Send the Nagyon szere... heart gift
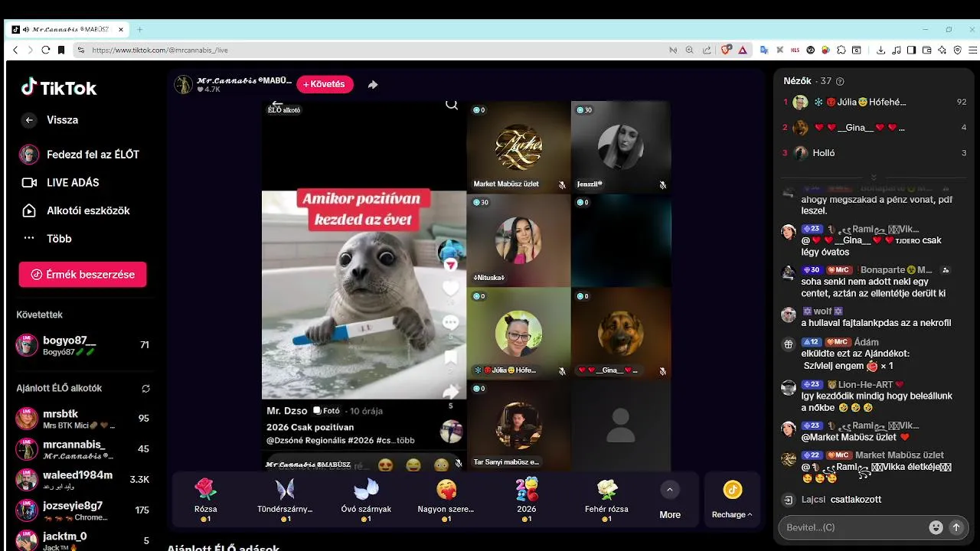Screen dimensions: 980x551 [446, 499]
